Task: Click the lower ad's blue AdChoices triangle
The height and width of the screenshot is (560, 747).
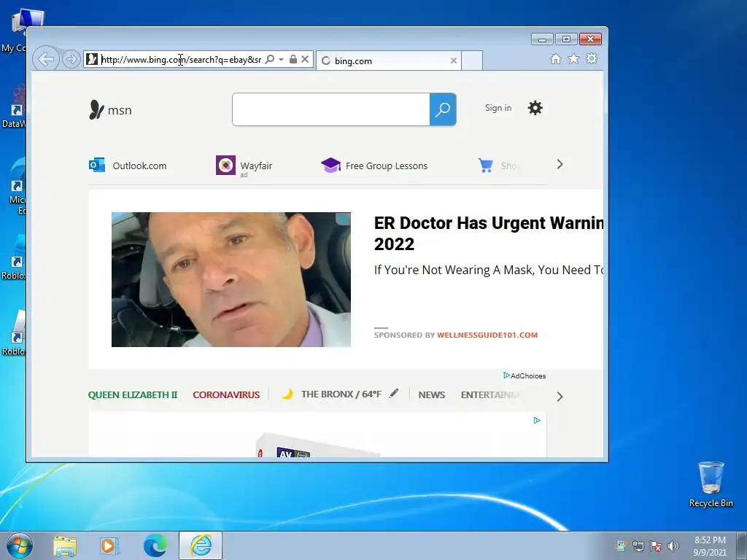Action: tap(537, 421)
